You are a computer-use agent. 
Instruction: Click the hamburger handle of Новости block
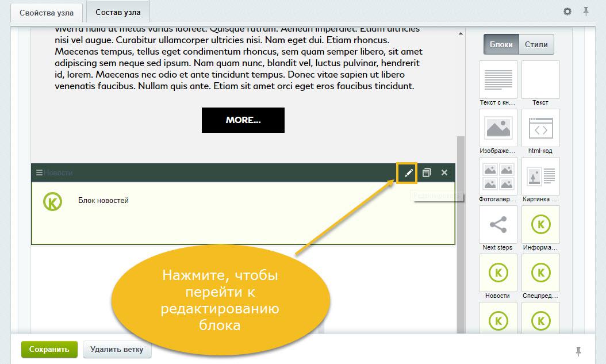pyautogui.click(x=39, y=173)
